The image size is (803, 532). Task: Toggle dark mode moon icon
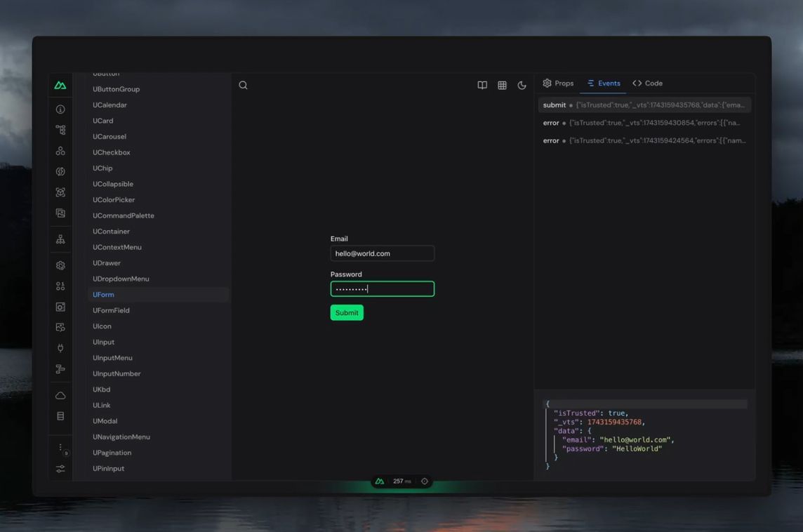pyautogui.click(x=522, y=85)
